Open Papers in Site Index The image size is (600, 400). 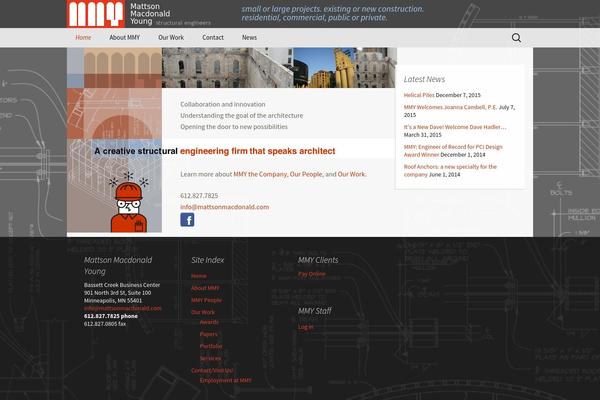209,334
